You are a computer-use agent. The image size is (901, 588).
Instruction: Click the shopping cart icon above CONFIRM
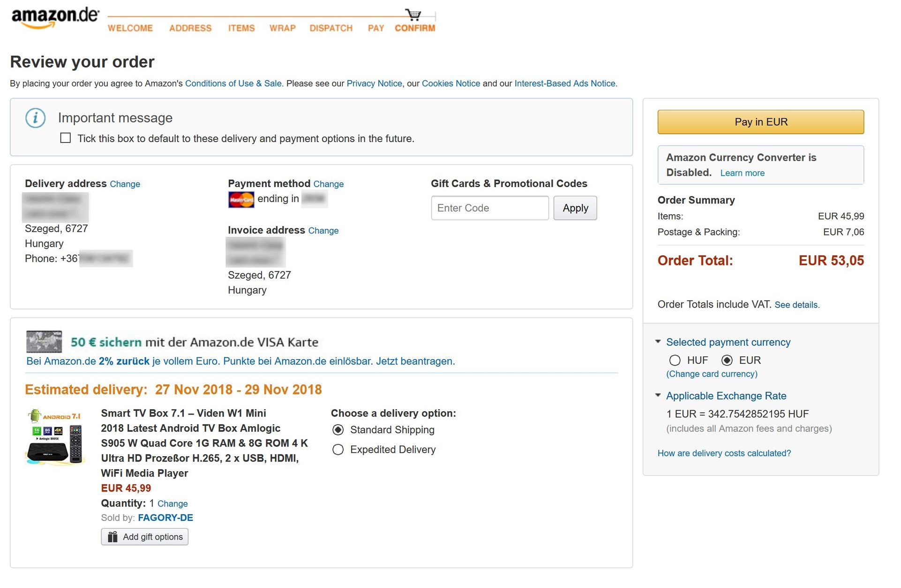pyautogui.click(x=413, y=15)
